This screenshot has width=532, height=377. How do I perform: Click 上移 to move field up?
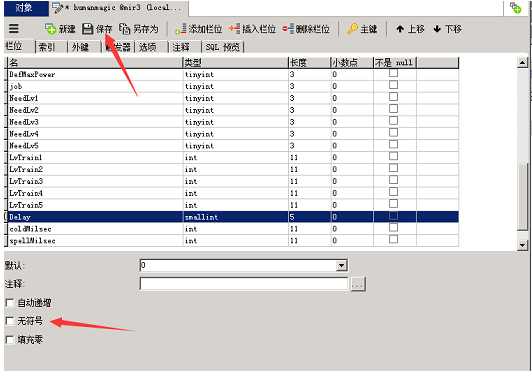(410, 29)
